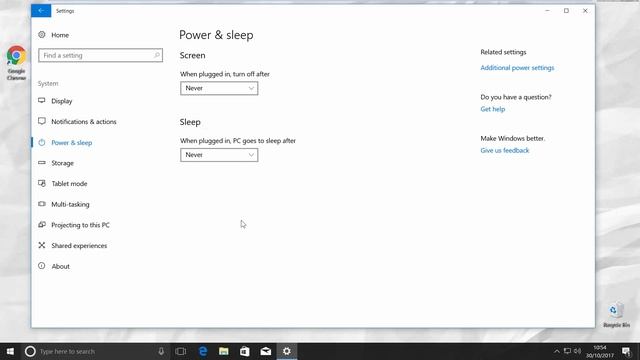Open PC goes to sleep after dropdown
The image size is (640, 360).
click(x=219, y=155)
